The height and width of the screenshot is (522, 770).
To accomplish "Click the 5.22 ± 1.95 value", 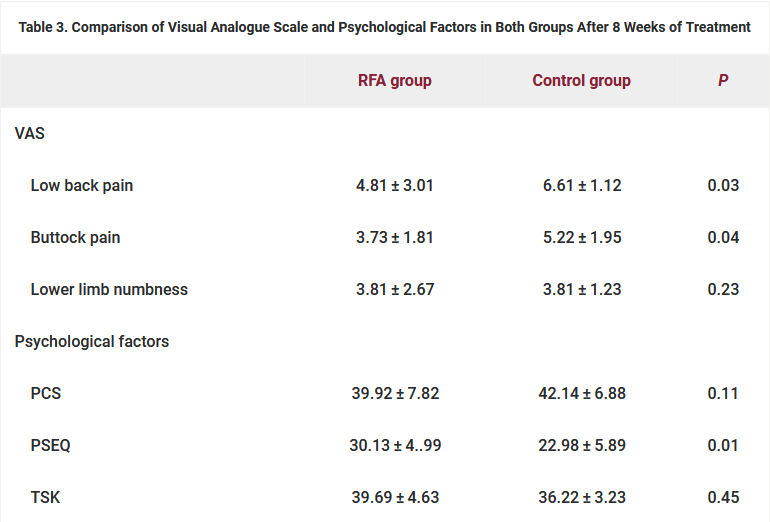I will click(x=581, y=237).
